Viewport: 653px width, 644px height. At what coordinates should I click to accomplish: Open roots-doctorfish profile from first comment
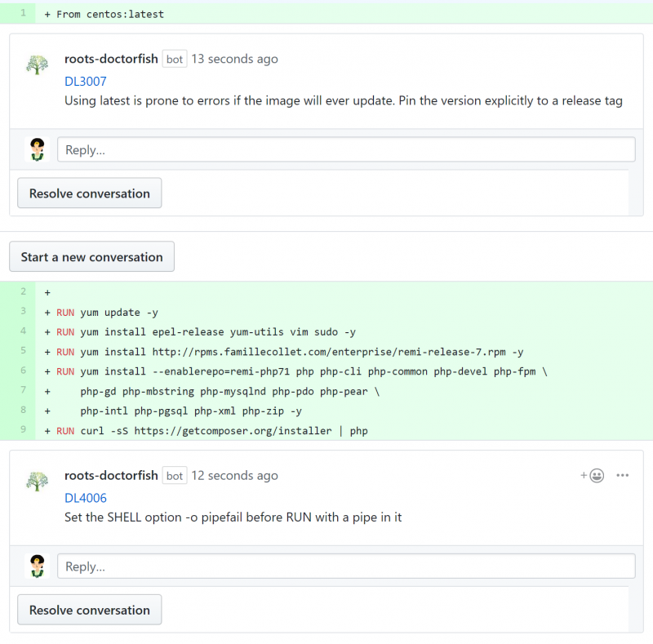pos(111,59)
